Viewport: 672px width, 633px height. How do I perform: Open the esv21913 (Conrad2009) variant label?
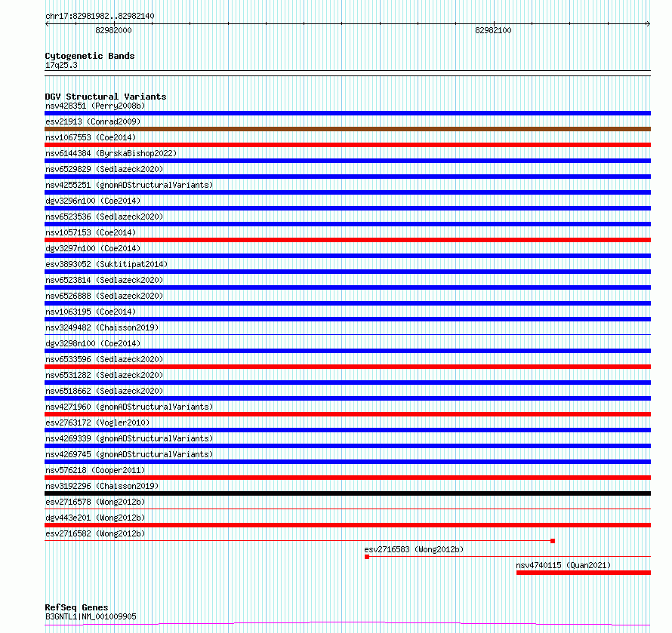tap(93, 121)
